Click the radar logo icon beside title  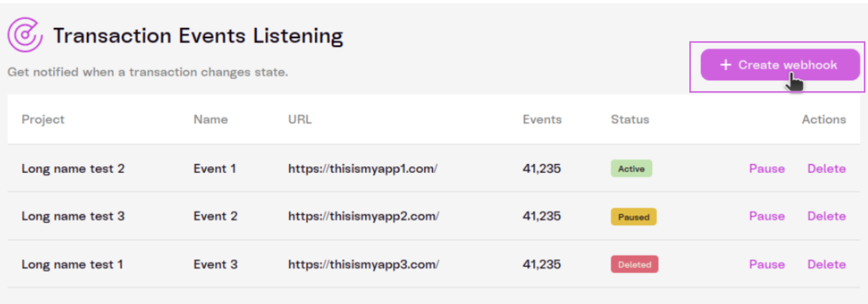pos(25,35)
